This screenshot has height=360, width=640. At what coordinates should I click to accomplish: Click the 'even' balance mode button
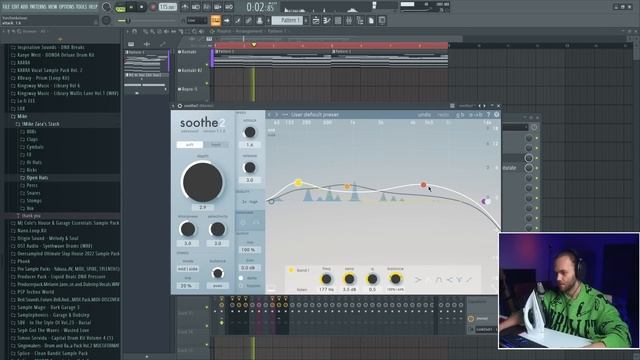218,285
